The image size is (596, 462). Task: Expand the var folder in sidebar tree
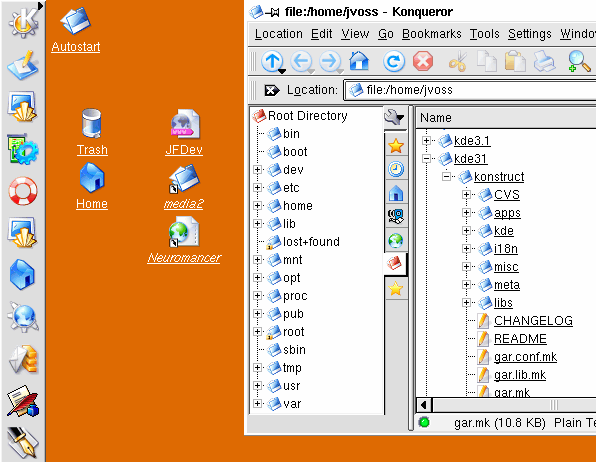coord(257,403)
